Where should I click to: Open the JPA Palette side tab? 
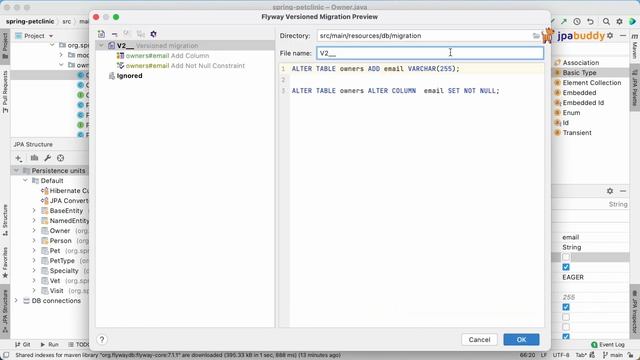pyautogui.click(x=634, y=87)
